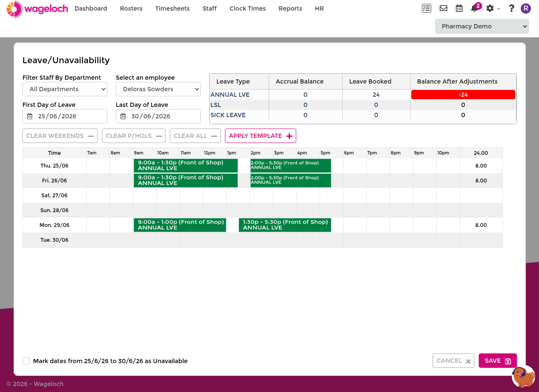Open the user avatar R menu
539x392 pixels.
pos(526,8)
